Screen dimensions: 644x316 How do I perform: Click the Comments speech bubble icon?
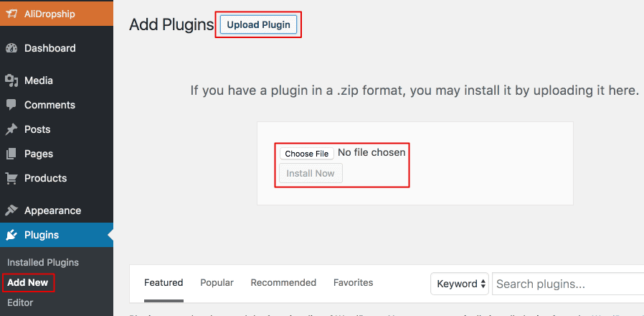coord(11,105)
